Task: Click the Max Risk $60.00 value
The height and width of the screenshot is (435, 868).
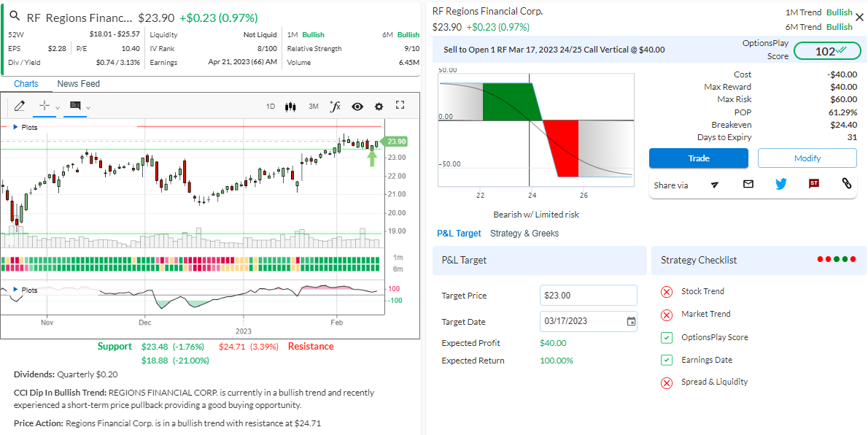Action: pos(844,99)
